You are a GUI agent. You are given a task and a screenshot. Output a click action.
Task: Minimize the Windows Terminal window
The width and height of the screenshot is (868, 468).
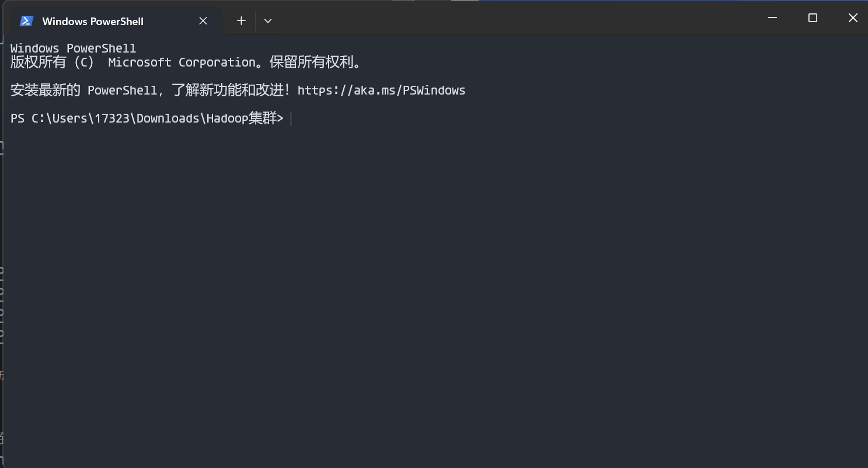772,18
